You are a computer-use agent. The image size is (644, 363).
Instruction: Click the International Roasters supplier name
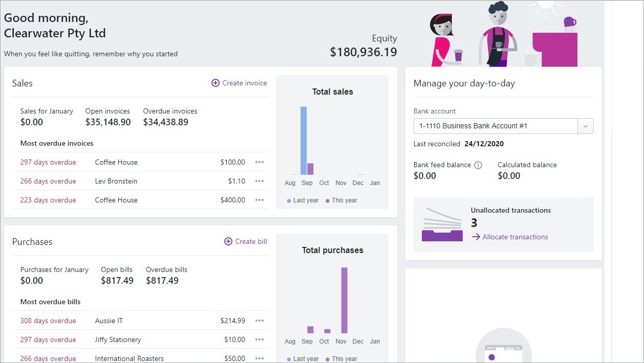(130, 358)
